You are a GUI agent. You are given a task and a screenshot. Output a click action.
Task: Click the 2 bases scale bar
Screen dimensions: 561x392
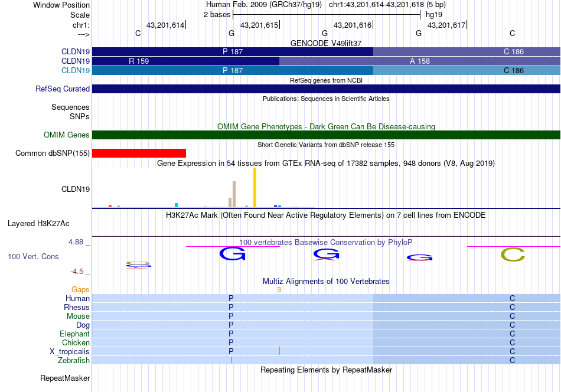tap(327, 15)
